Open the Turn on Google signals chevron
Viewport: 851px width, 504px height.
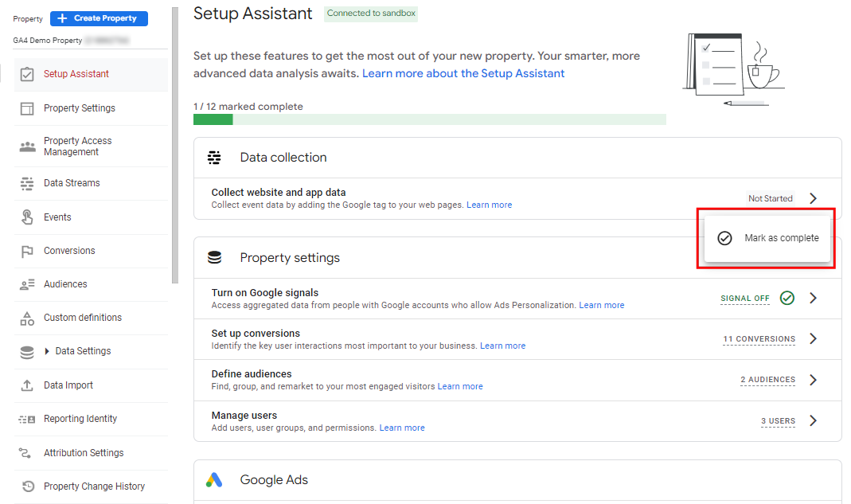pyautogui.click(x=813, y=298)
